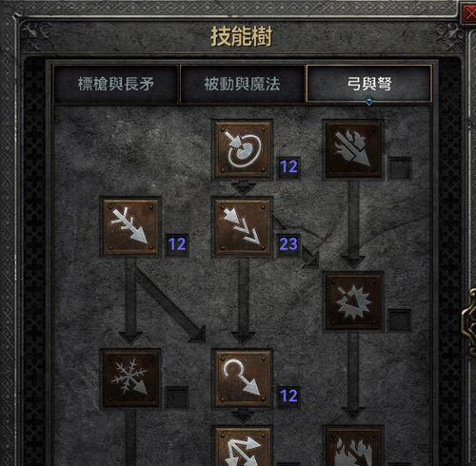Click the Cold Arrow level 12 counter
This screenshot has height=466, width=476.
coord(177,244)
